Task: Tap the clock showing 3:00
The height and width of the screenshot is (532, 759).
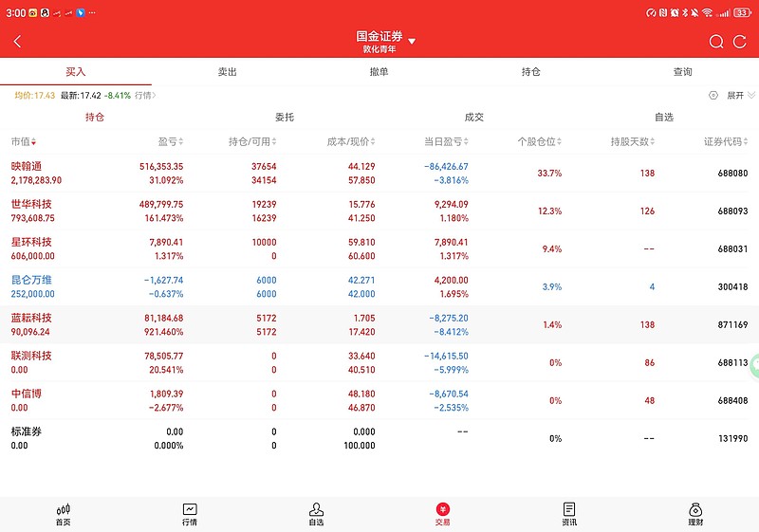Action: pyautogui.click(x=15, y=13)
